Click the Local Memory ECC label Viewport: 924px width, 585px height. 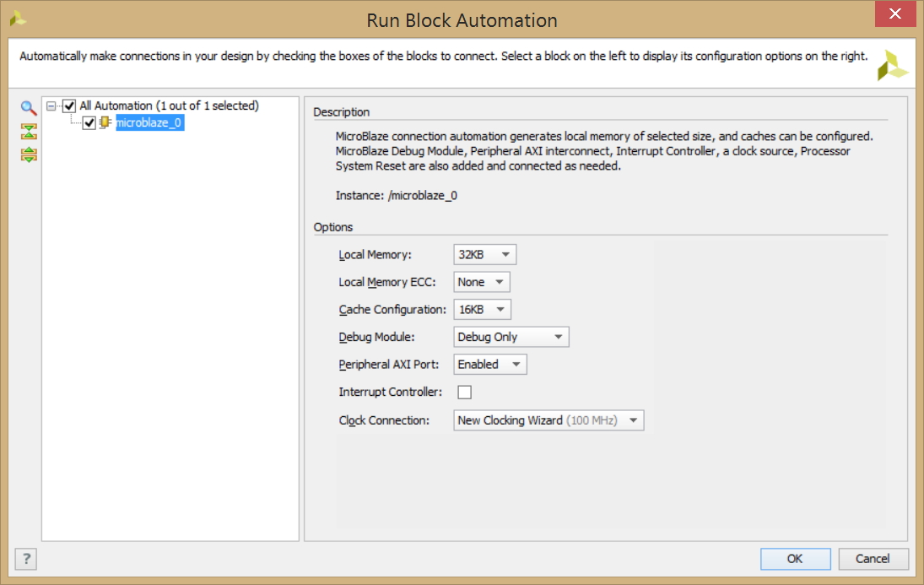387,283
